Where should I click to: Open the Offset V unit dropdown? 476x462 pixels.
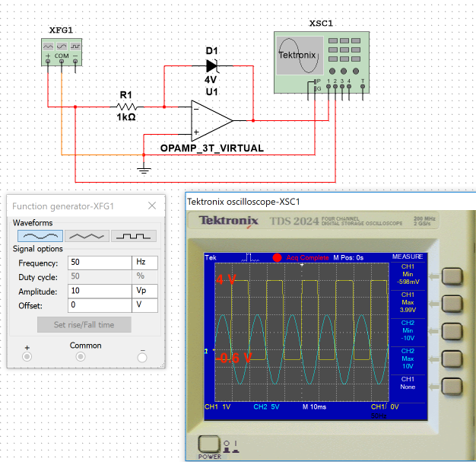coord(146,305)
